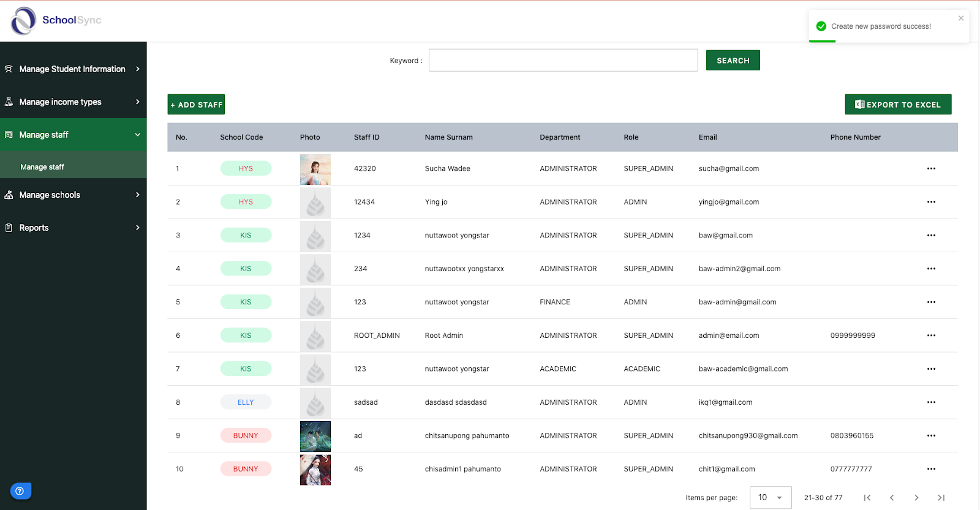
Task: Open the help question mark icon
Action: click(20, 491)
